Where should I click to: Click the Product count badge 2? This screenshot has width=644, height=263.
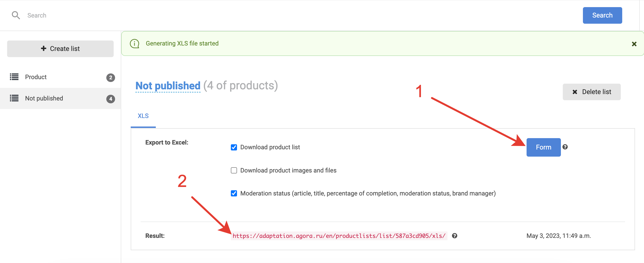coord(111,77)
